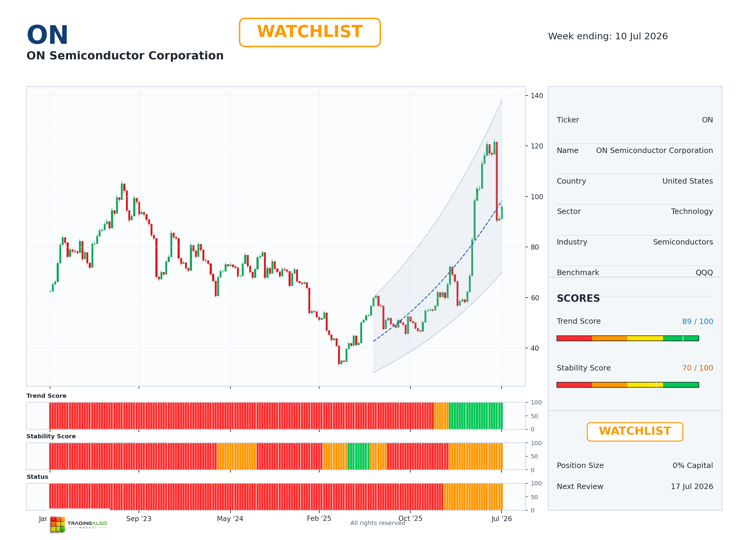The width and height of the screenshot is (756, 540).
Task: Click the WATCHLIST badge in side panel
Action: tap(635, 432)
